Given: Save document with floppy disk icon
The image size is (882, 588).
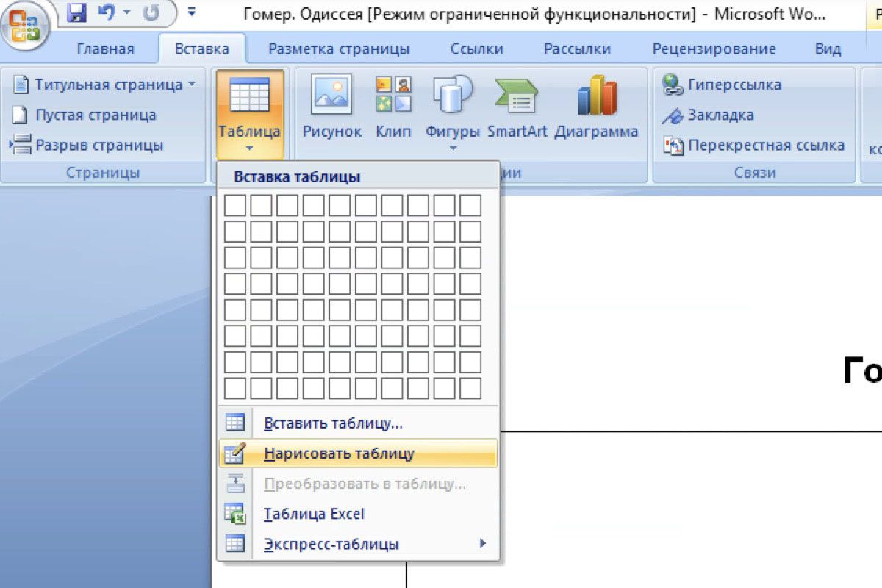Looking at the screenshot, I should [x=76, y=12].
